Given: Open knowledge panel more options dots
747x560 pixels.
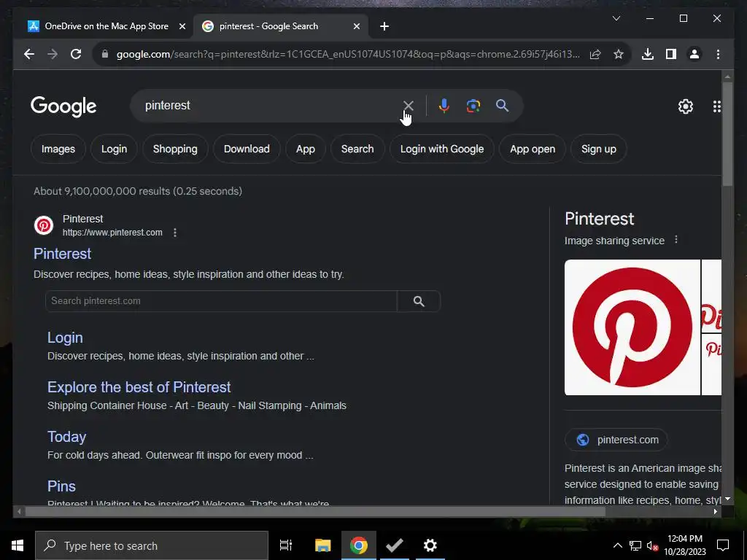Looking at the screenshot, I should (x=676, y=239).
